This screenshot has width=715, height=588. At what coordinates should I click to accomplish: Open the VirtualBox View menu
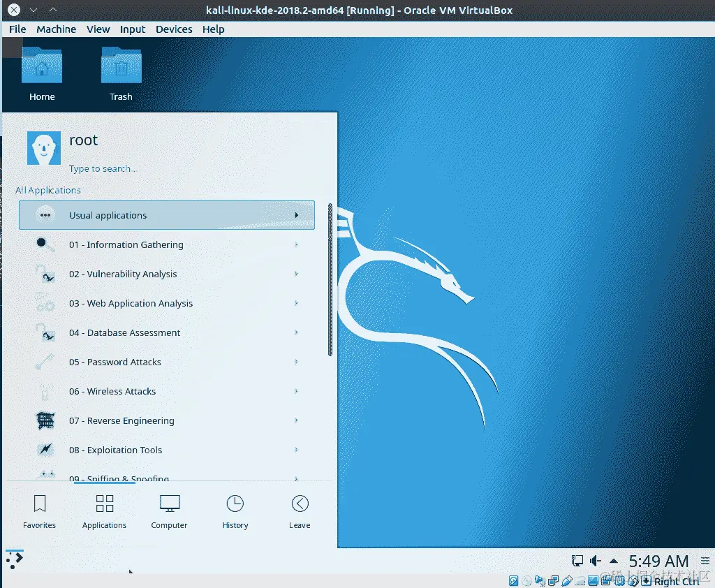(98, 29)
